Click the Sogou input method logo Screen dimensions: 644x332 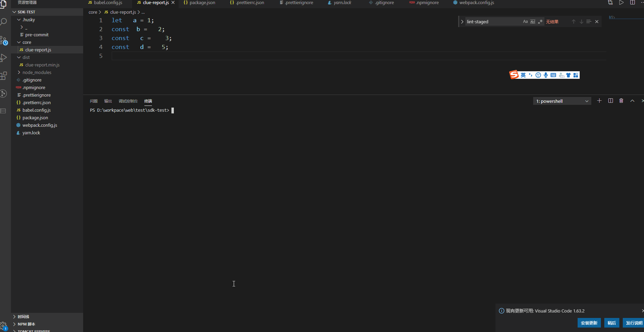point(514,75)
